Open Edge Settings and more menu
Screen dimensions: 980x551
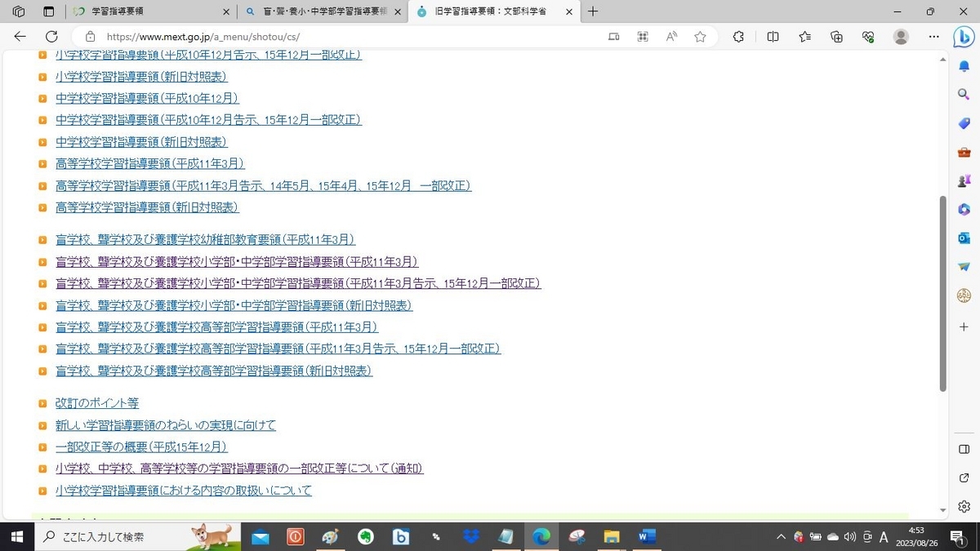point(933,37)
